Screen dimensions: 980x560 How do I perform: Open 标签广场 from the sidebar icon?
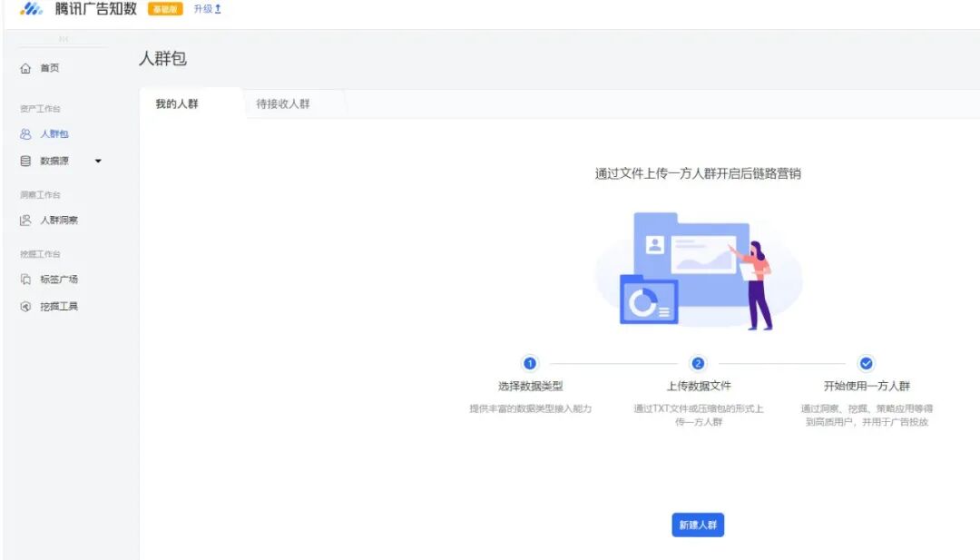click(x=25, y=279)
